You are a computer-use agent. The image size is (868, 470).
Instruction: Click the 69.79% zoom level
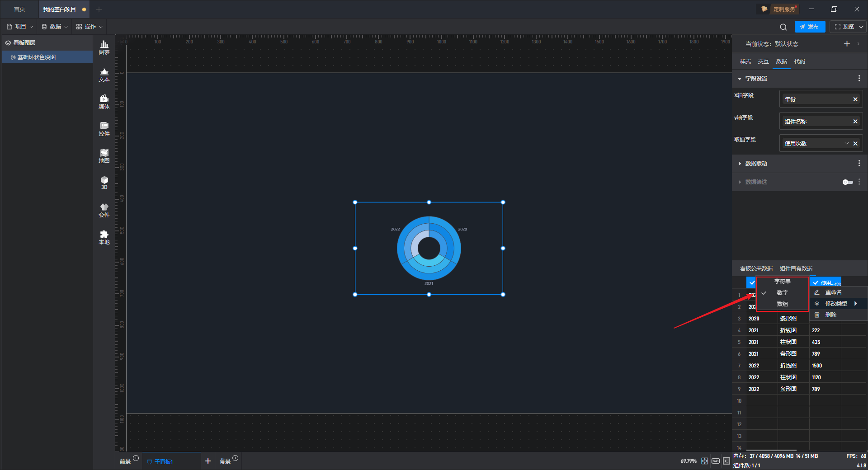pyautogui.click(x=688, y=461)
